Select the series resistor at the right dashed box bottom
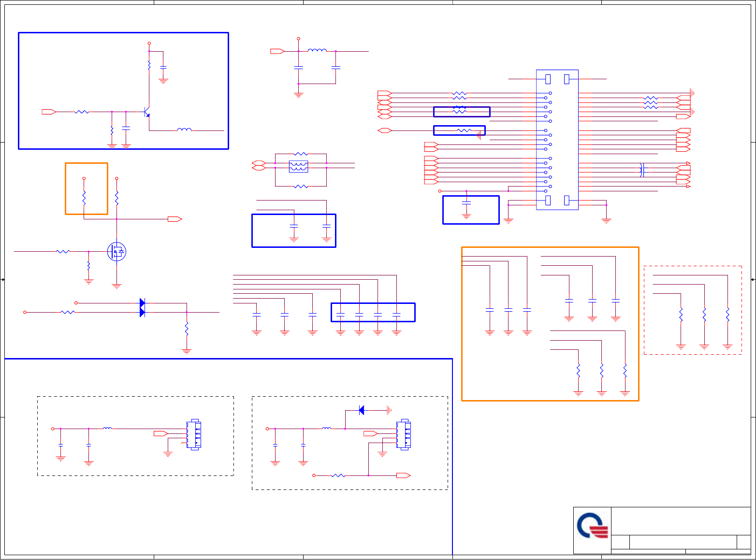The height and width of the screenshot is (560, 756). pyautogui.click(x=338, y=475)
